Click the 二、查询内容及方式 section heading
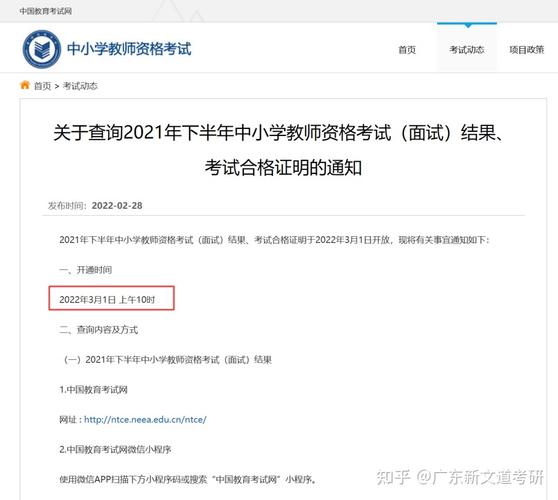The width and height of the screenshot is (558, 500). coord(99,330)
